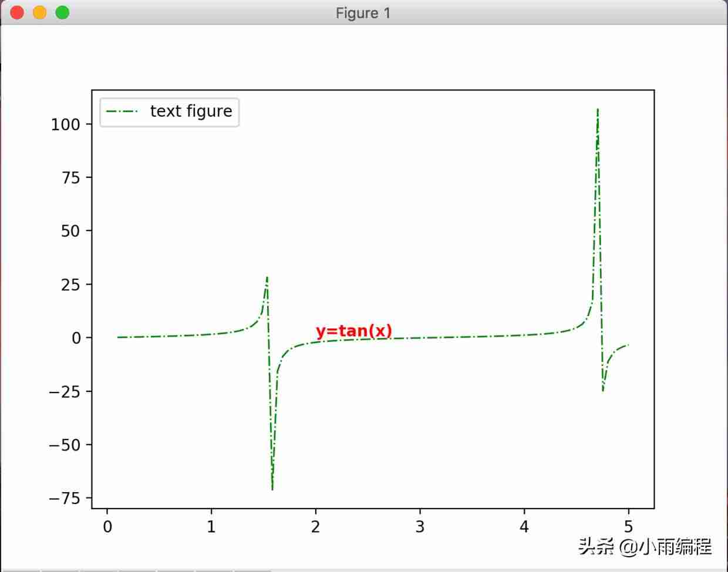Click the x-axis tick label 5

click(x=629, y=527)
